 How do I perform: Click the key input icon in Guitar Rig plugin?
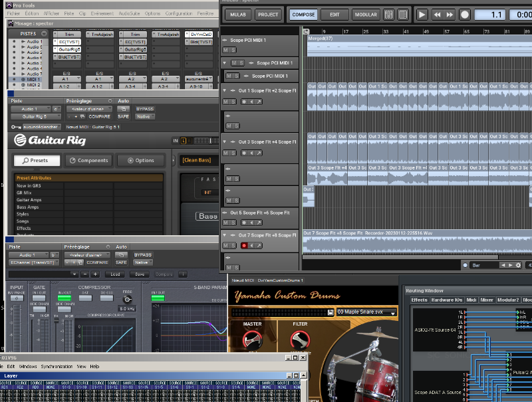[x=15, y=127]
